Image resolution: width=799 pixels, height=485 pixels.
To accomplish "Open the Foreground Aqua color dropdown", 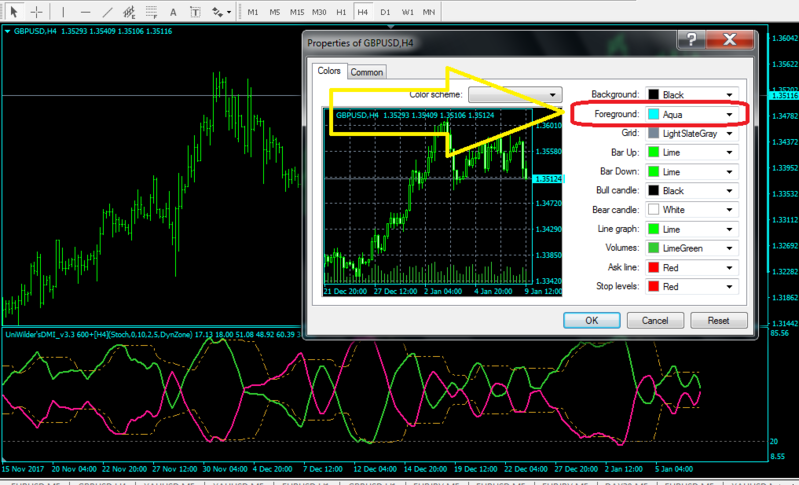I will click(691, 115).
